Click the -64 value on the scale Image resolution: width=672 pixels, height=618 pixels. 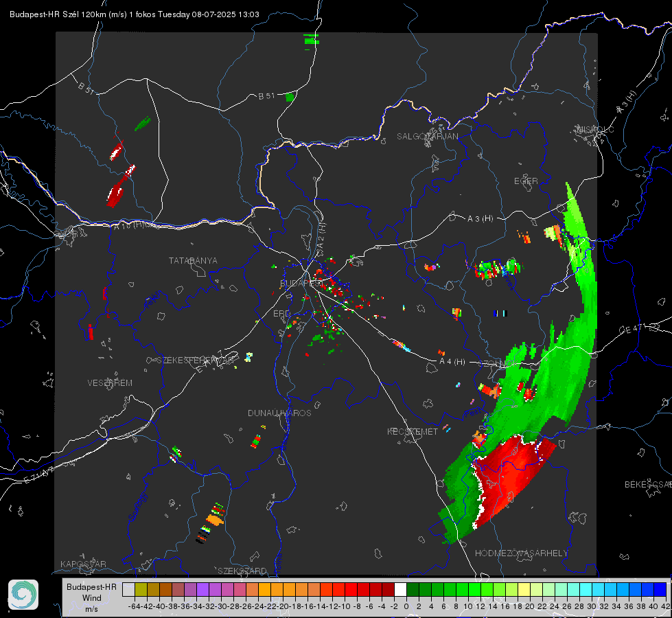point(134,606)
